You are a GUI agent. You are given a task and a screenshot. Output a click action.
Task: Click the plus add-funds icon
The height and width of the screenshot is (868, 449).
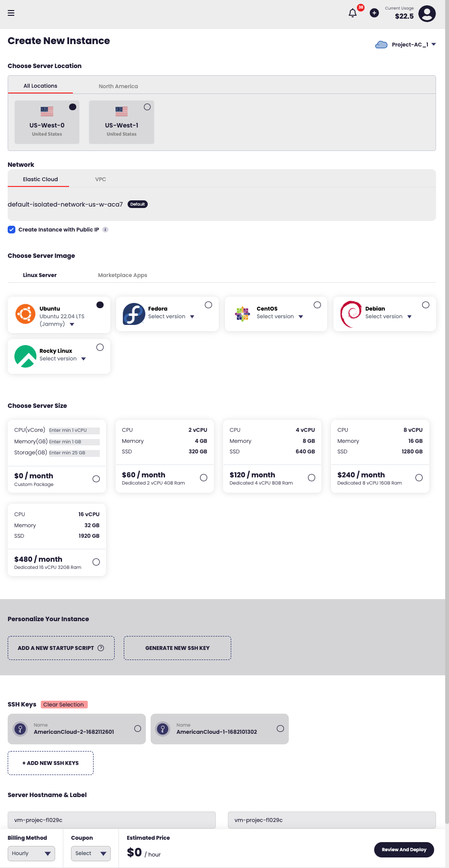374,13
